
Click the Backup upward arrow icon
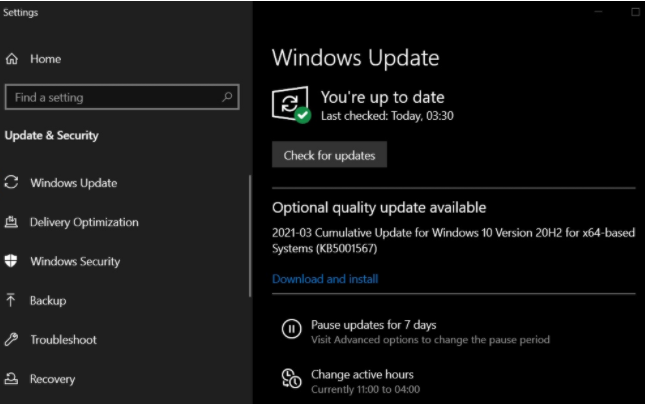11,300
